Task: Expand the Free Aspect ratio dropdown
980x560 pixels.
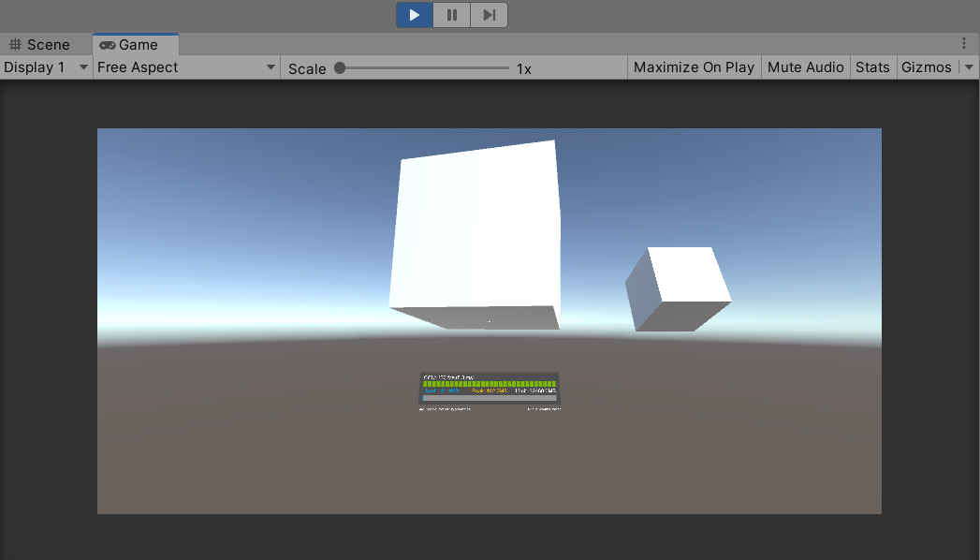Action: [186, 67]
